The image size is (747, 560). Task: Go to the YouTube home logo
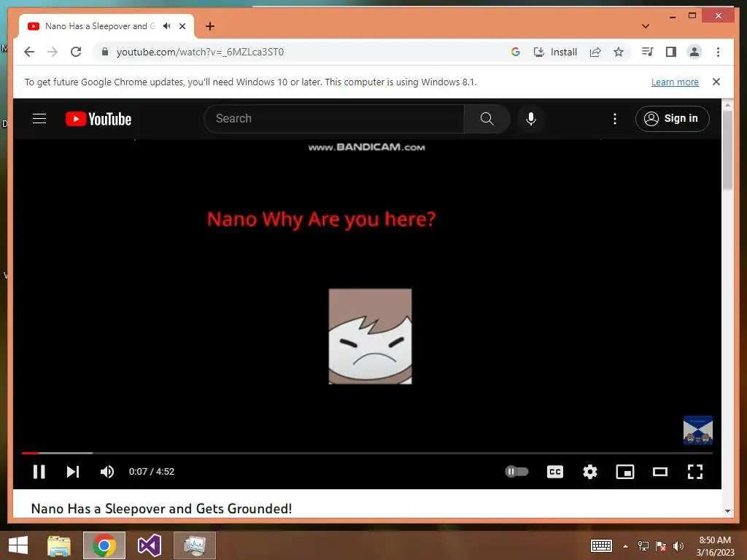[x=98, y=119]
